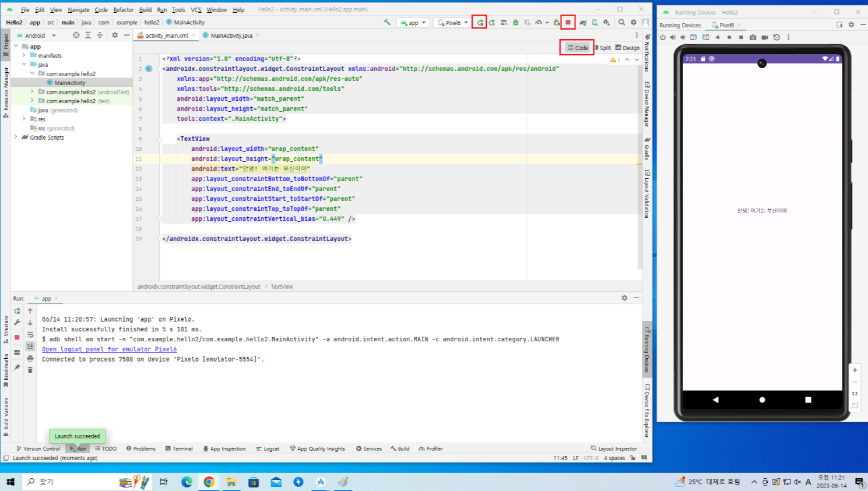Clear the Run console with the trash icon
This screenshot has height=491, width=868.
point(30,370)
